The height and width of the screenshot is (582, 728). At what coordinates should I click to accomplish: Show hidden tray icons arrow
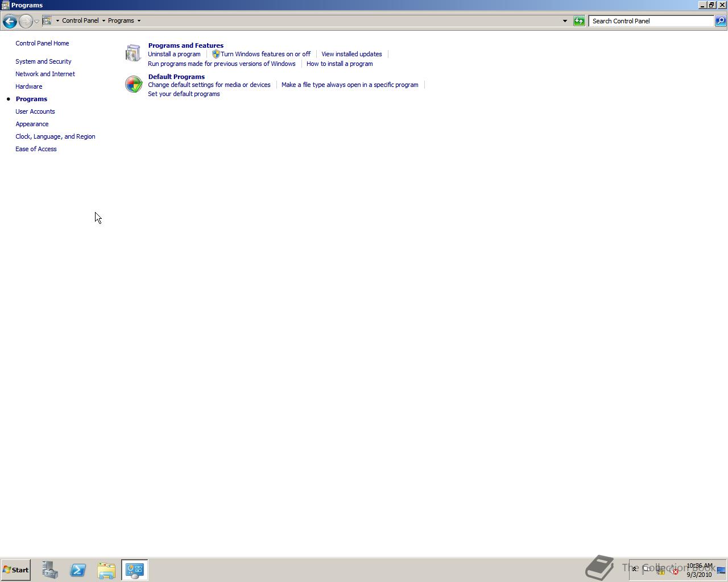[635, 569]
